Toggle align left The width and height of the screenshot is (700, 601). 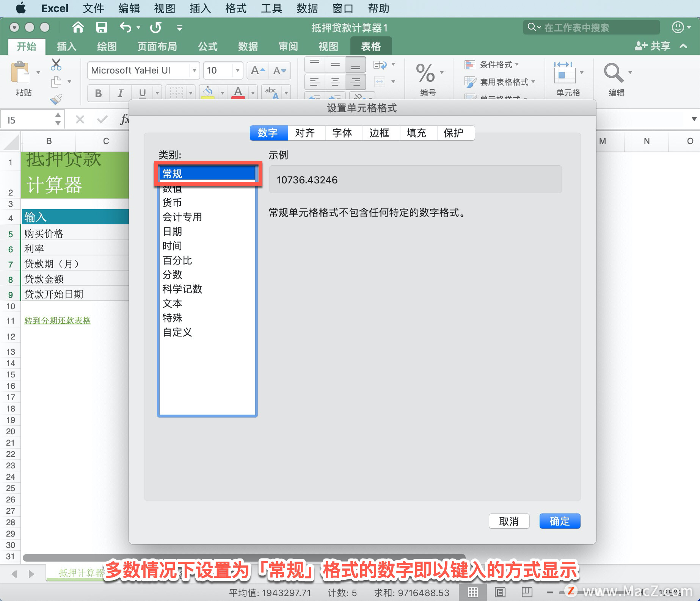pyautogui.click(x=315, y=81)
